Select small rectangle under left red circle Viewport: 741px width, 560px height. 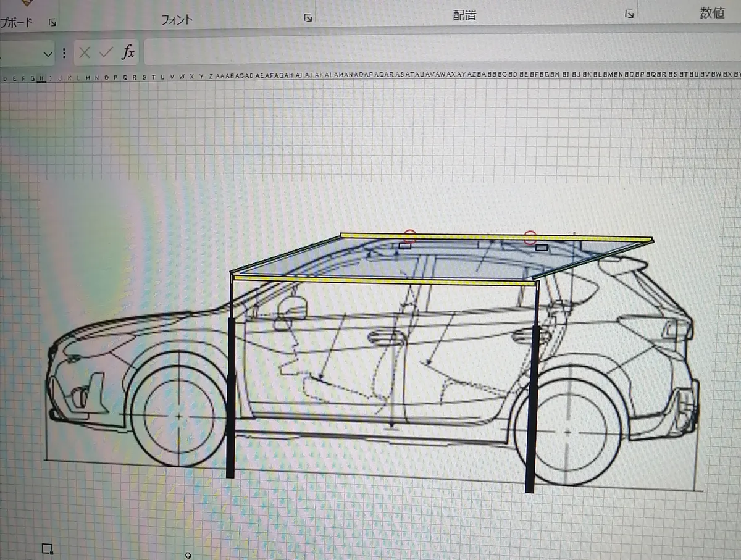click(405, 246)
